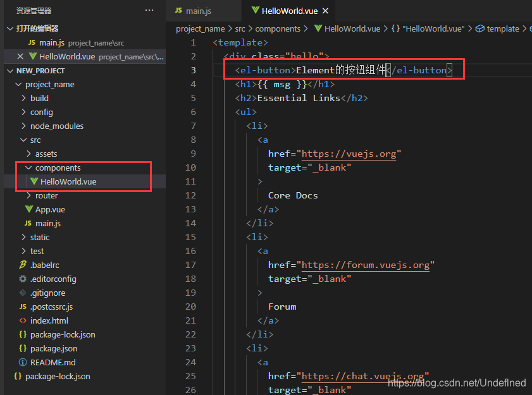The width and height of the screenshot is (532, 395).
Task: Place cursor on Forum text line
Action: coord(282,307)
